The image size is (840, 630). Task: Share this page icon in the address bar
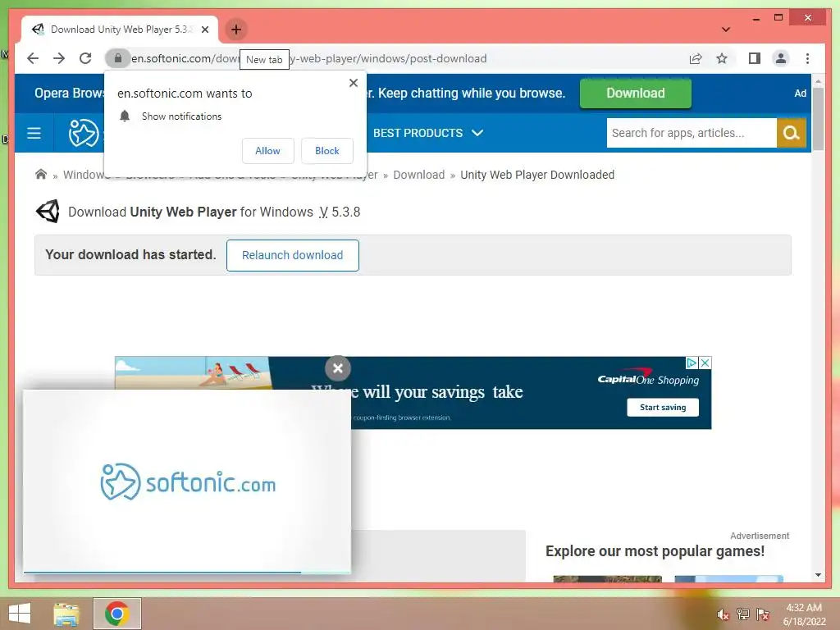(696, 58)
